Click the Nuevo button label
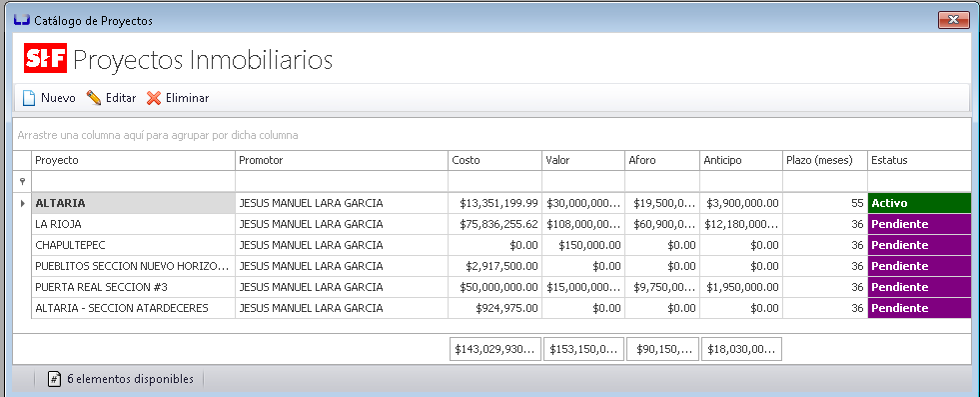 click(58, 98)
